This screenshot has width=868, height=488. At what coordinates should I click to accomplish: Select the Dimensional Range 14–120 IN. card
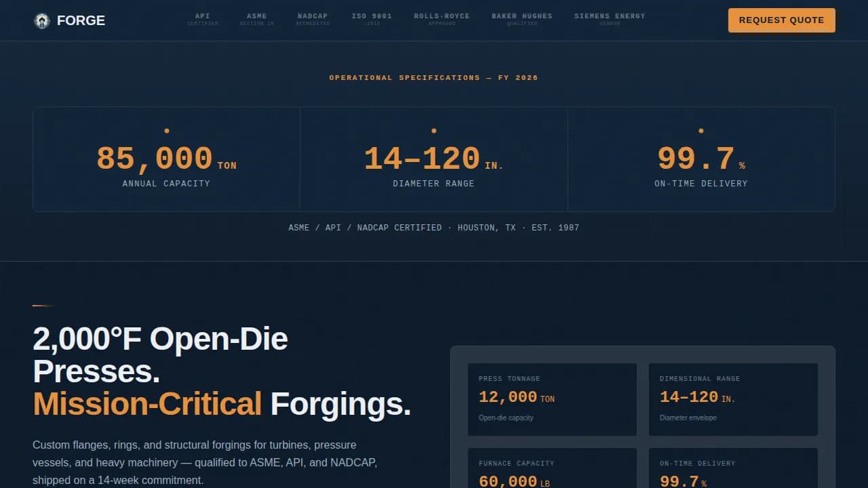point(733,399)
